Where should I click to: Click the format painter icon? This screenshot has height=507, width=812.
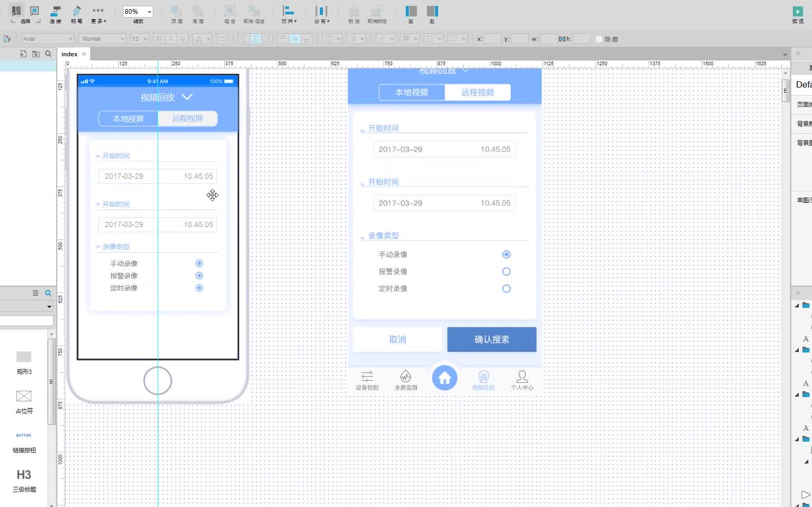(x=7, y=39)
